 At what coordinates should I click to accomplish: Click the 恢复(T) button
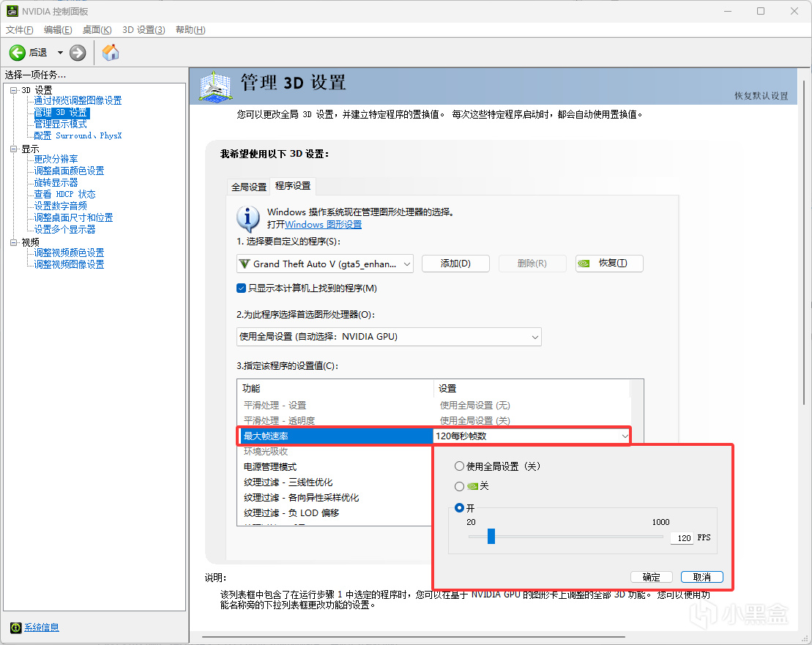(609, 264)
